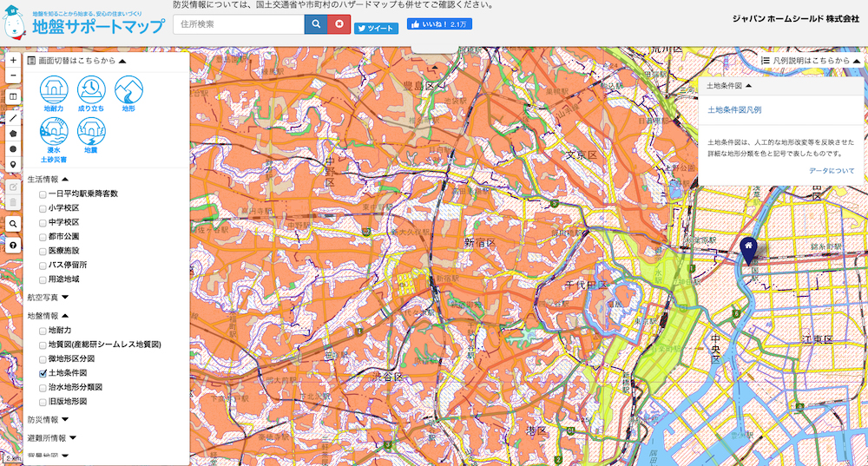Screen dimensions: 868x466
Task: Uncheck 土地条件図 layer checkbox
Action: (x=43, y=373)
